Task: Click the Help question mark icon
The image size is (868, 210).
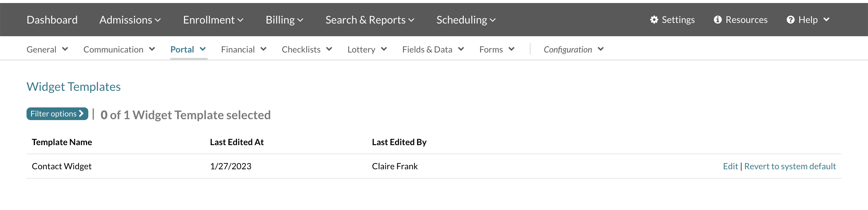Action: [791, 20]
